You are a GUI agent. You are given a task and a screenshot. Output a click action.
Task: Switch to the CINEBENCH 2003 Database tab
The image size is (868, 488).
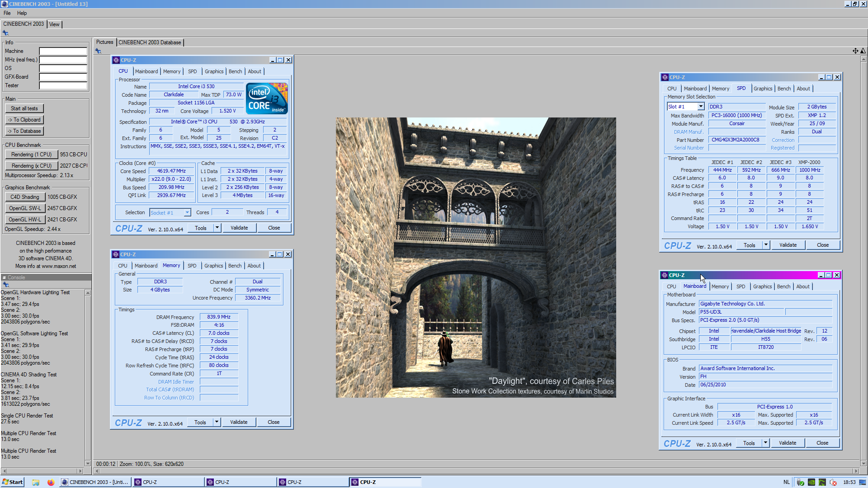click(x=150, y=42)
